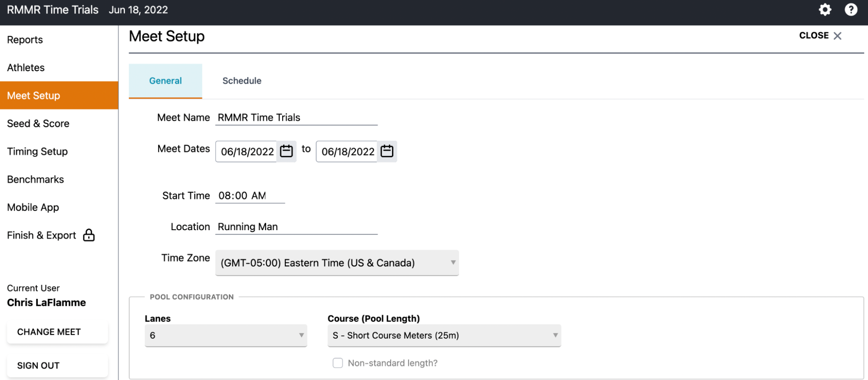The image size is (868, 380).
Task: Go to Seed & Score section
Action: [x=38, y=124]
